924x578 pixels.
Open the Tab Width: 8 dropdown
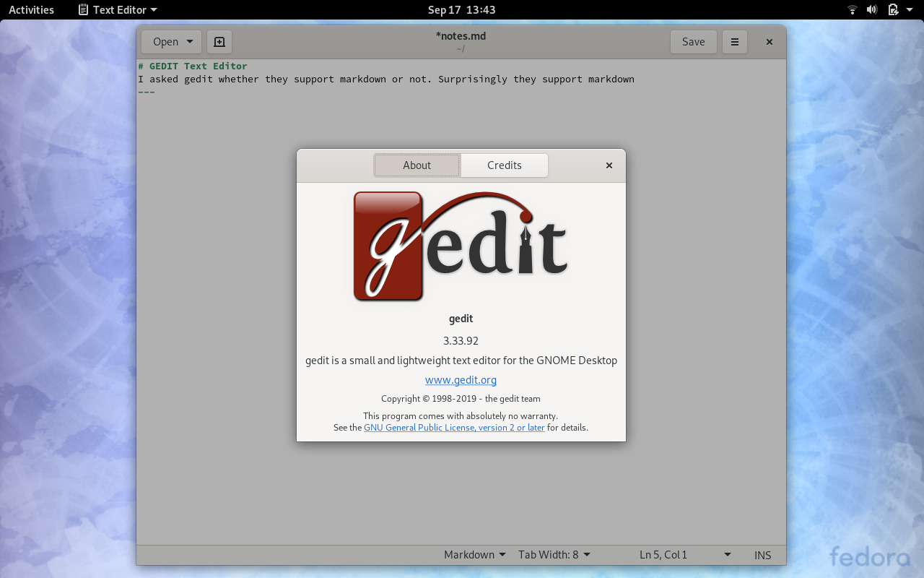tap(554, 555)
